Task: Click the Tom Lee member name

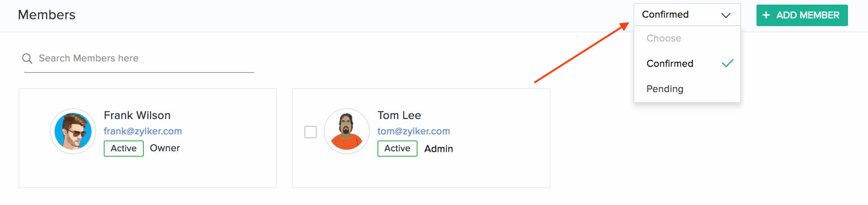Action: coord(399,115)
